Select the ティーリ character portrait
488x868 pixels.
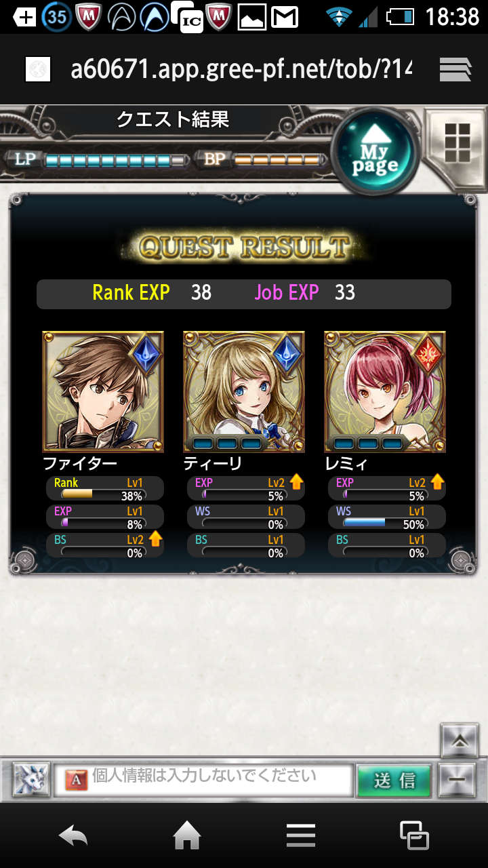244,391
